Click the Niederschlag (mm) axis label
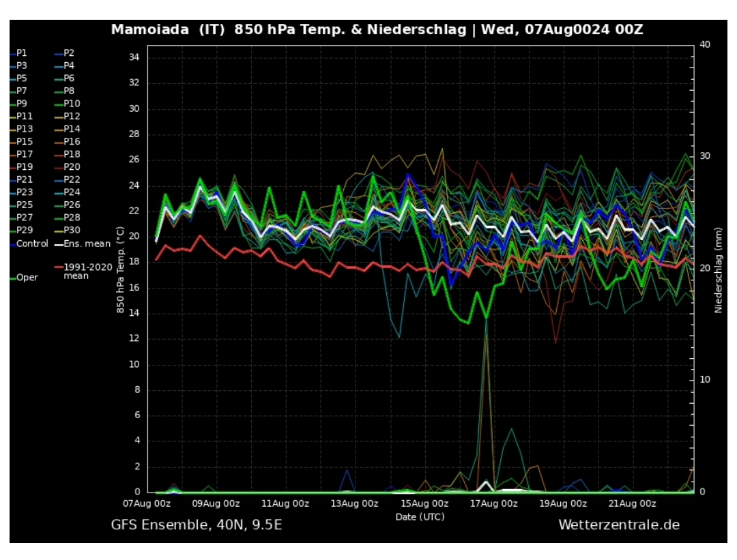This screenshot has width=737, height=560. click(719, 270)
